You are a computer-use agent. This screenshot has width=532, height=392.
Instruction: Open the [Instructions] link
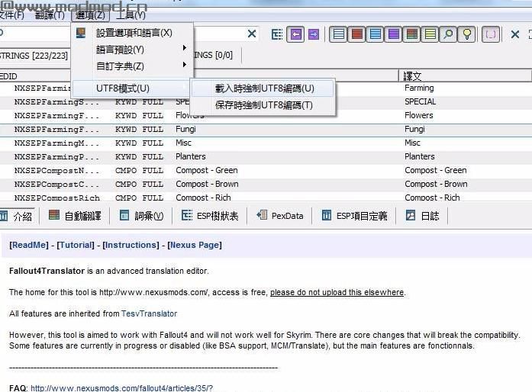coord(131,245)
